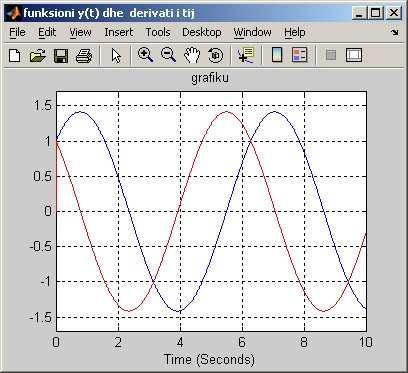Image resolution: width=408 pixels, height=373 pixels.
Task: Open the Insert menu
Action: [x=119, y=32]
